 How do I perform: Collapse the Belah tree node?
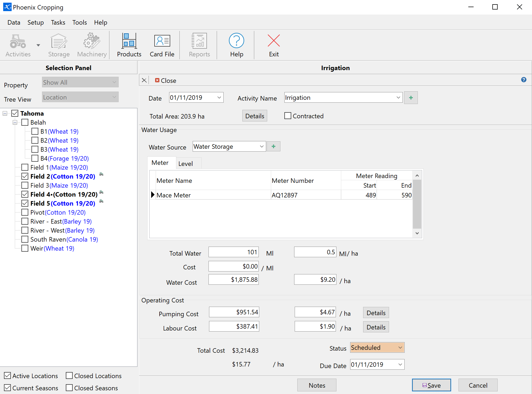(15, 123)
